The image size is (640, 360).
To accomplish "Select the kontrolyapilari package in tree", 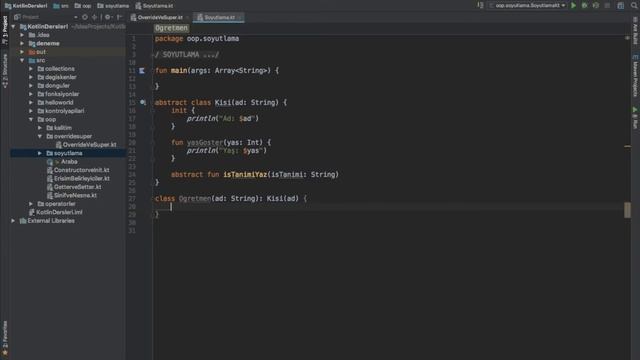I will click(60, 111).
